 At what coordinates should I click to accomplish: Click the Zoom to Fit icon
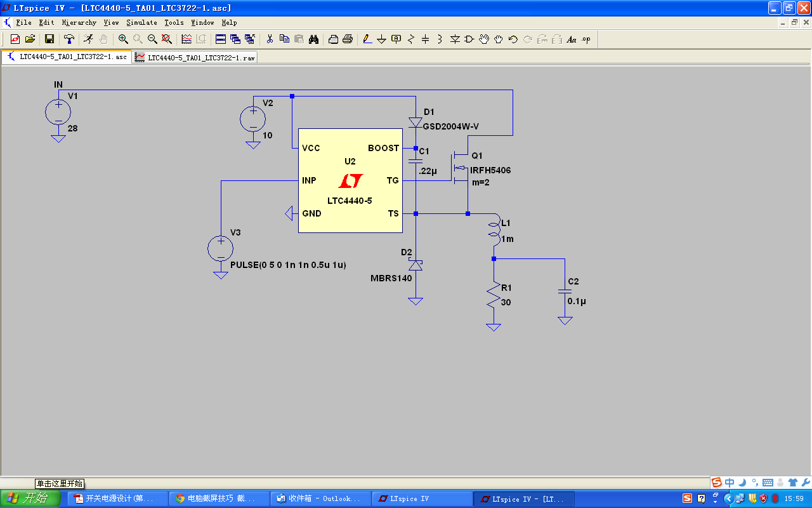(x=167, y=39)
